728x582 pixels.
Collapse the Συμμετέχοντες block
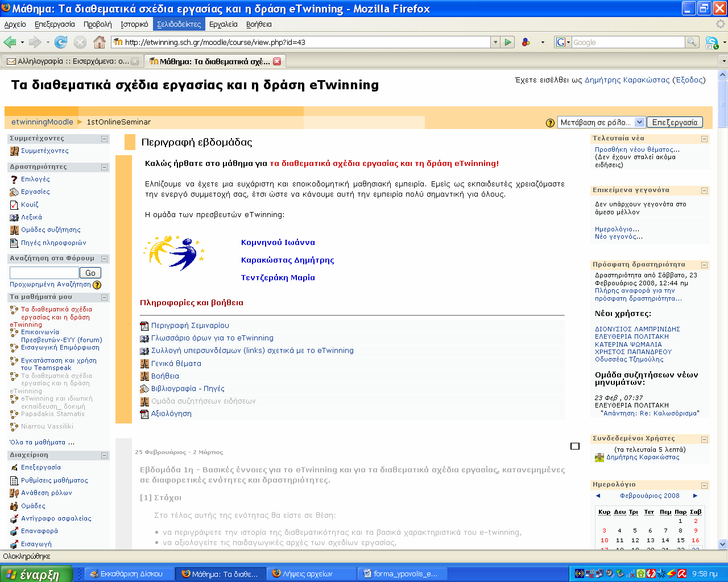click(104, 139)
